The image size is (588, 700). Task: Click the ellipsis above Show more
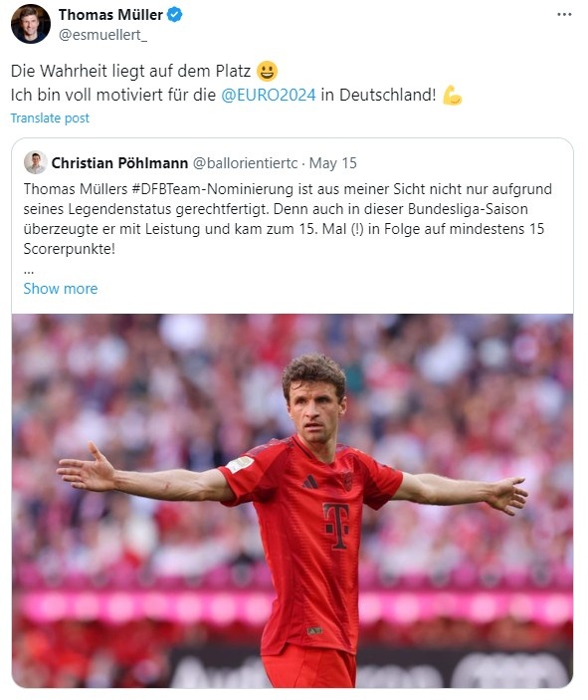click(29, 272)
